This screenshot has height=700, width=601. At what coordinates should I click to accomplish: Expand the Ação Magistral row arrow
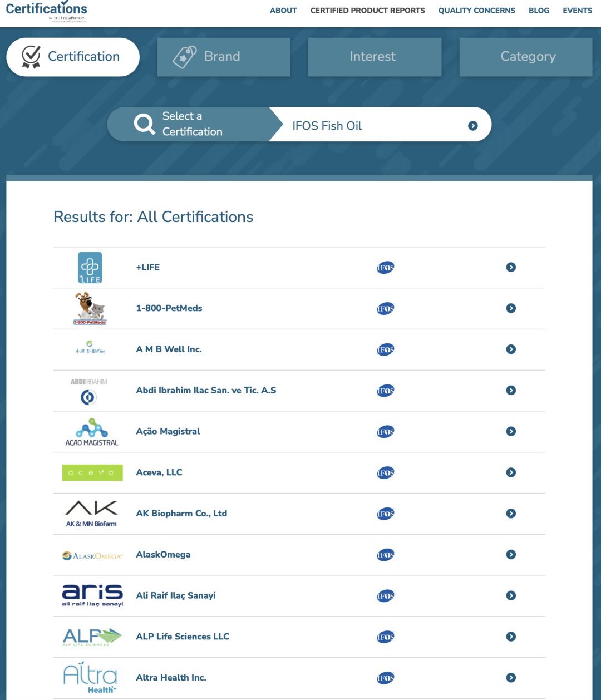pos(511,431)
